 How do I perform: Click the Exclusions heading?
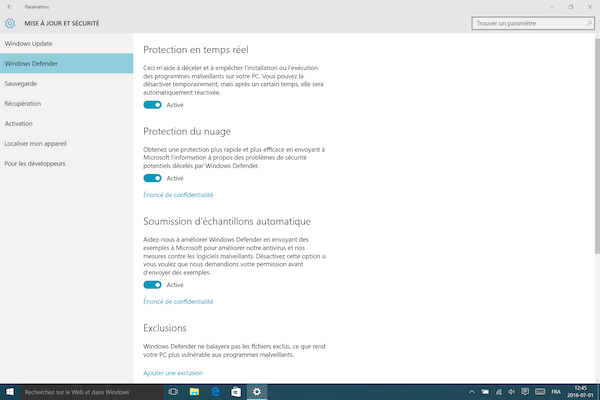click(165, 328)
